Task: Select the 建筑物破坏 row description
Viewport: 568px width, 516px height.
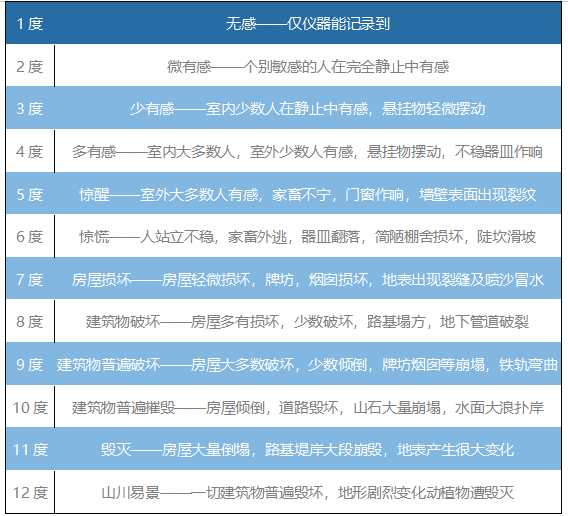Action: click(x=308, y=321)
